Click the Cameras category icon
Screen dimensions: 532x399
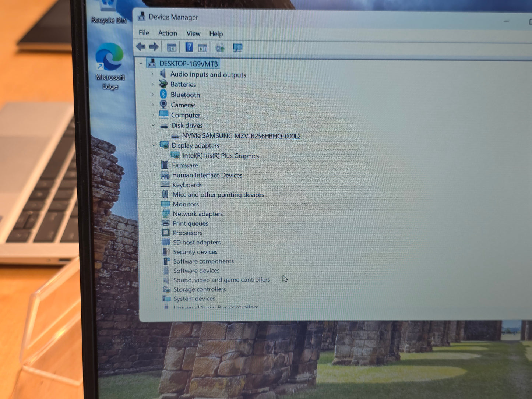coord(163,105)
